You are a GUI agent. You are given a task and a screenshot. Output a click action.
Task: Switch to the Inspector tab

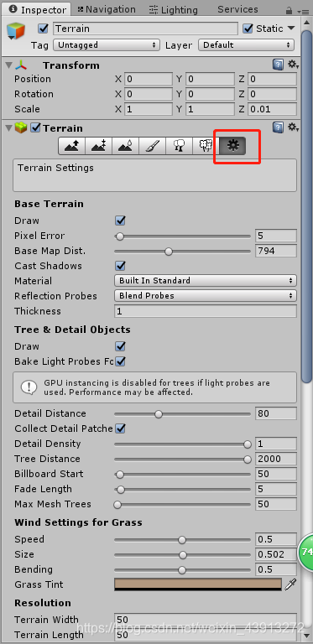click(36, 9)
